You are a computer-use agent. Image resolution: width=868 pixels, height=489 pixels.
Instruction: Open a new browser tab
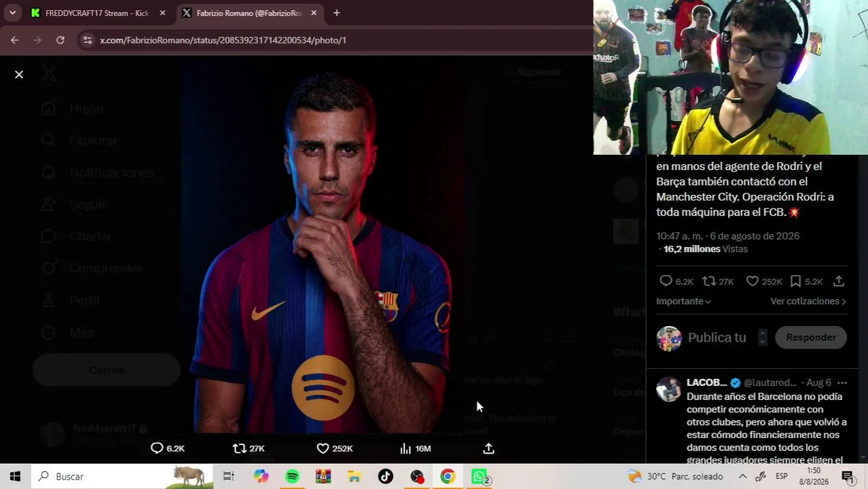tap(336, 13)
